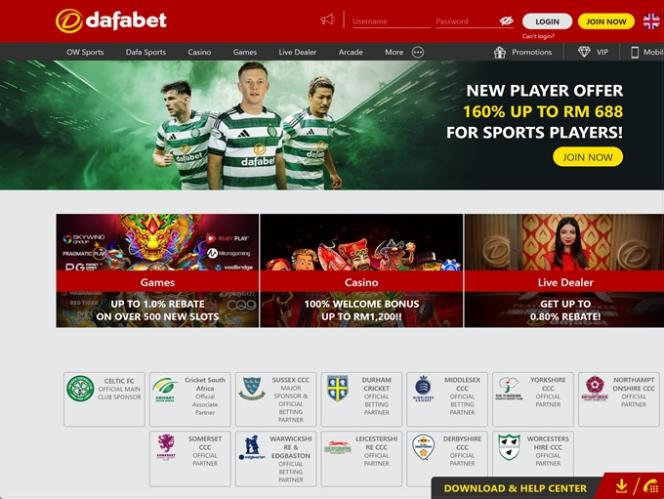Open the UK flag language selector
This screenshot has height=499, width=664.
651,21
